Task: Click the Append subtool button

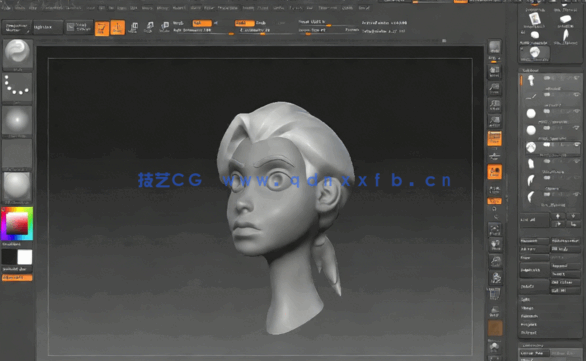Action: pos(565,266)
